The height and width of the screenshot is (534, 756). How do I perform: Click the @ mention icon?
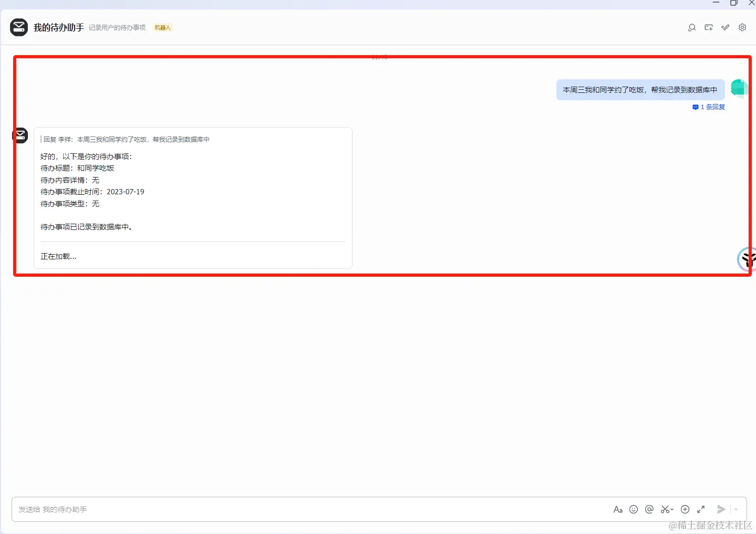coord(649,509)
